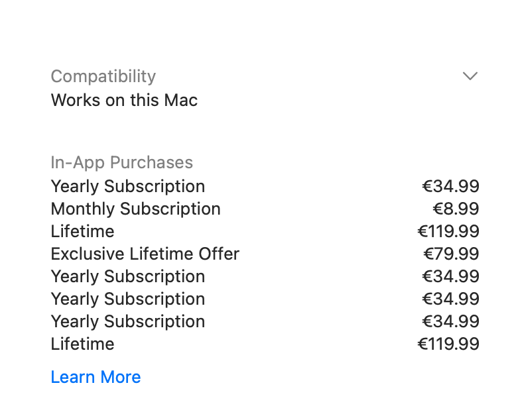Screen dimensions: 512x420
Task: Click the €34.99 price below €79.99
Action: (450, 276)
